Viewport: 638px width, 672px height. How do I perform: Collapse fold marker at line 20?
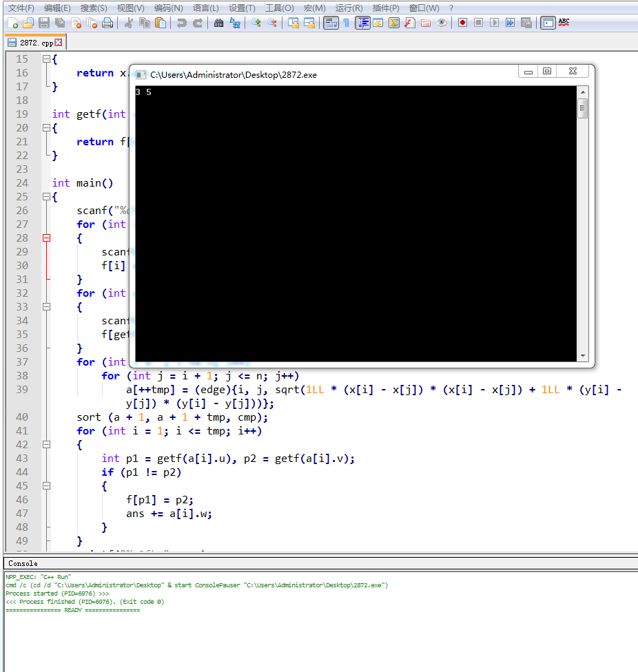pyautogui.click(x=46, y=127)
